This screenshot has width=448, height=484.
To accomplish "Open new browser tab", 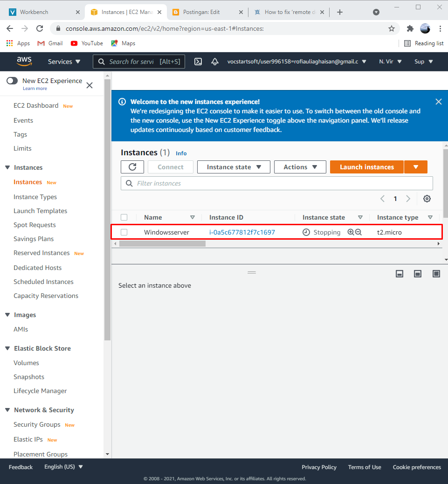I will point(340,12).
